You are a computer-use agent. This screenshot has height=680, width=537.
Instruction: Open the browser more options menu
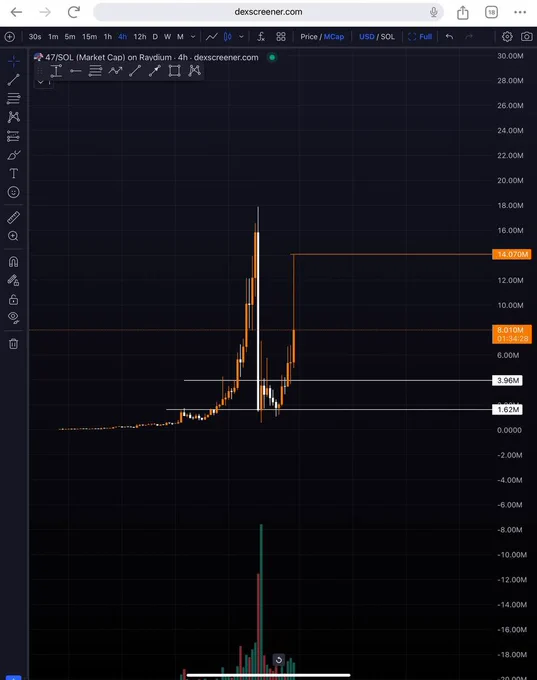point(520,12)
